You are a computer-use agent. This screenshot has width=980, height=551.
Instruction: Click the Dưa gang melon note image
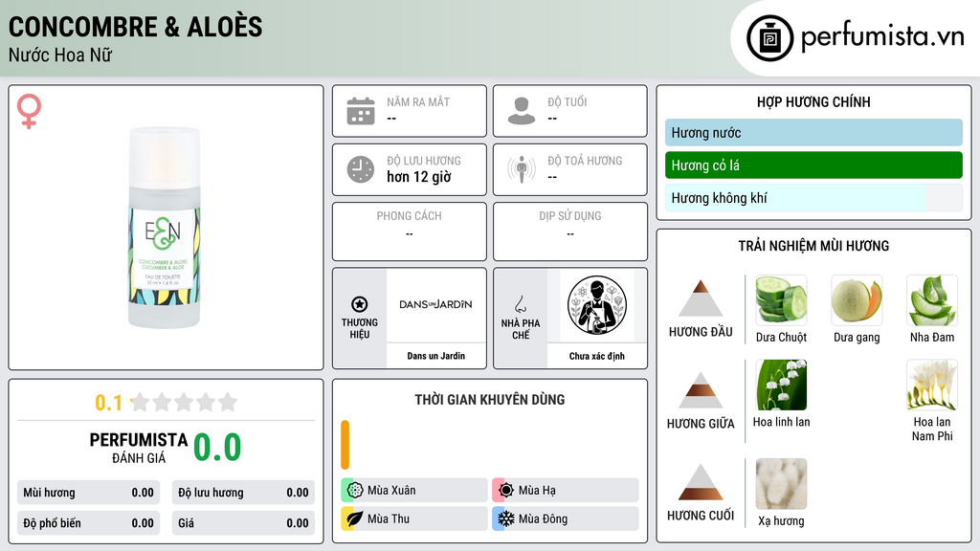(857, 300)
